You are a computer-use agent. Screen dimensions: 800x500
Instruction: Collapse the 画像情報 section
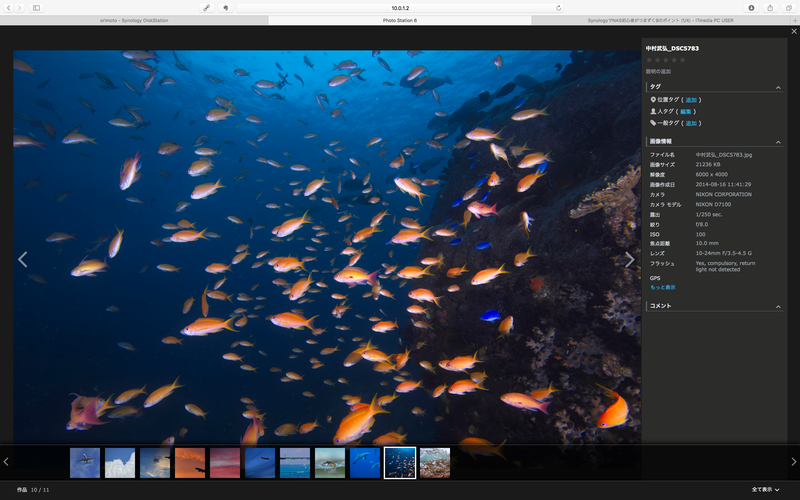pyautogui.click(x=778, y=142)
